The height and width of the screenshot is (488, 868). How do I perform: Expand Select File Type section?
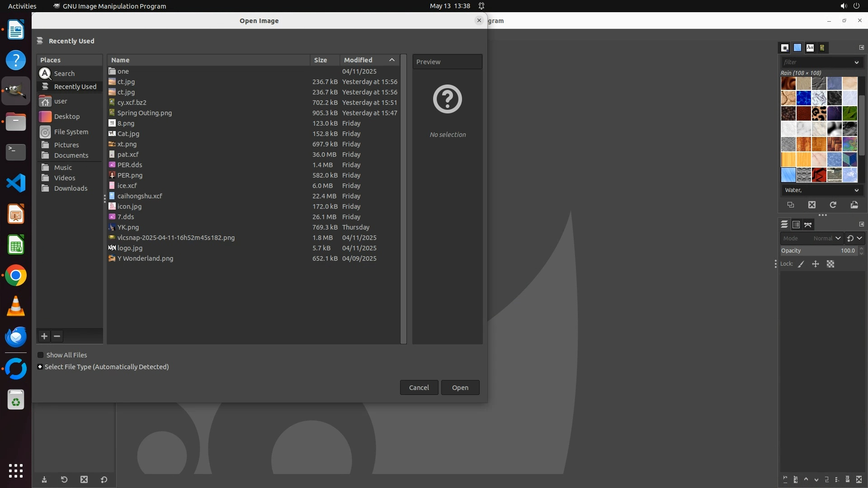coord(40,367)
